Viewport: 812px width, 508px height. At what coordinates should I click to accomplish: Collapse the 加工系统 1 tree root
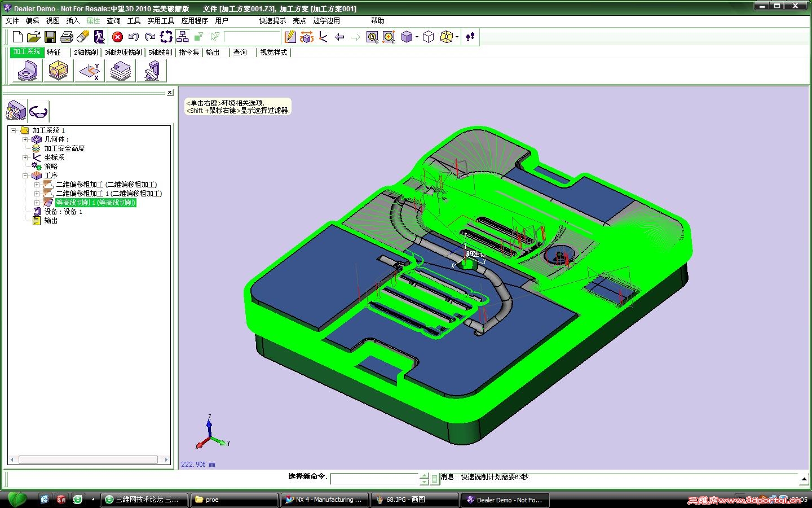[x=13, y=130]
